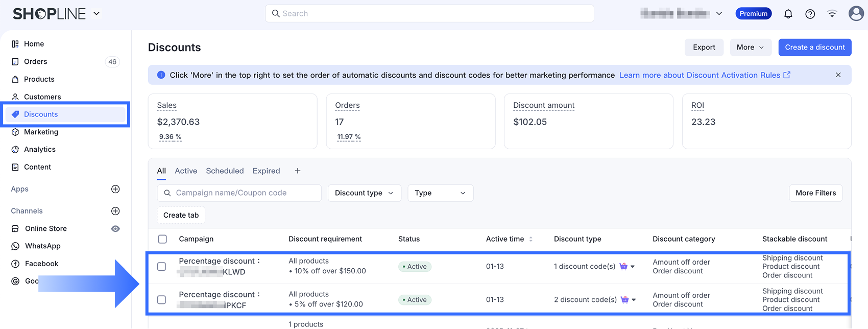Click the cart icon in the KLWD discount row
The width and height of the screenshot is (868, 329).
tap(623, 266)
